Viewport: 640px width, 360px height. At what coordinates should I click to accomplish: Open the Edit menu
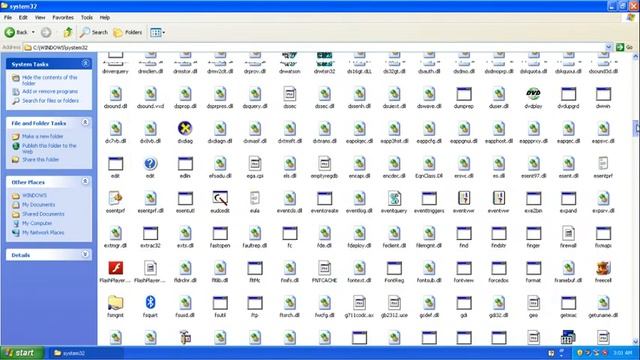[x=23, y=18]
